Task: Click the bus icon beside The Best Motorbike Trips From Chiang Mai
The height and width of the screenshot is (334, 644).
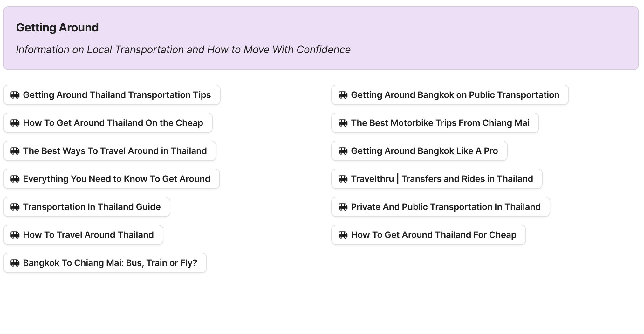Action: point(343,123)
